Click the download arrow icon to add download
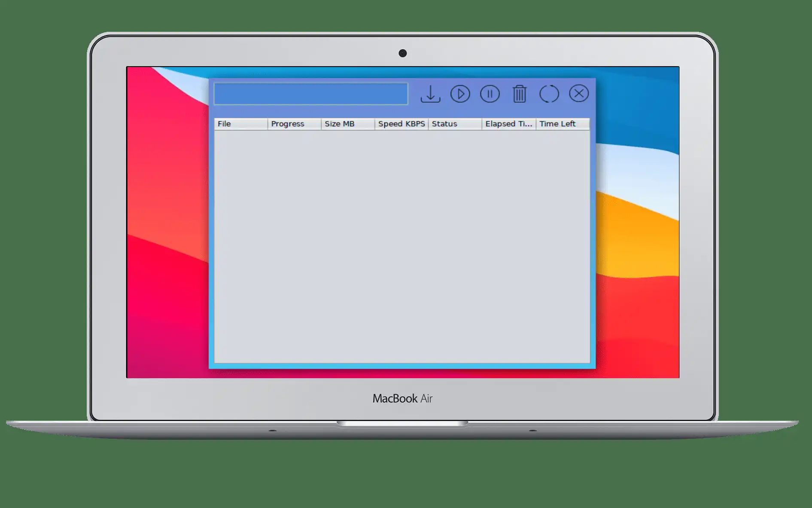The height and width of the screenshot is (508, 812). (430, 94)
